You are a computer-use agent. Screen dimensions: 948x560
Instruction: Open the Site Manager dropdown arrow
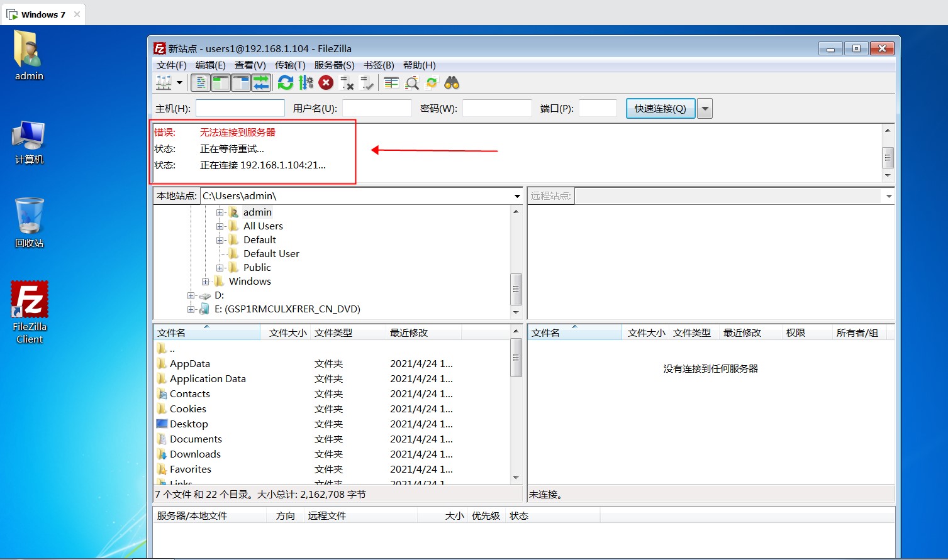click(x=179, y=82)
